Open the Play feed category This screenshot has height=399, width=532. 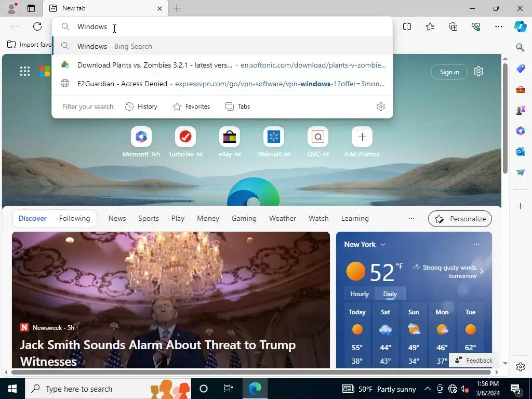coord(178,219)
